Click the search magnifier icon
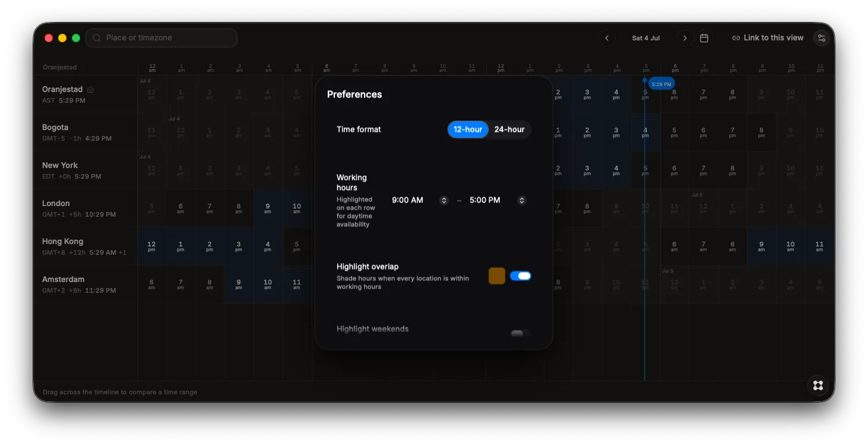 97,38
